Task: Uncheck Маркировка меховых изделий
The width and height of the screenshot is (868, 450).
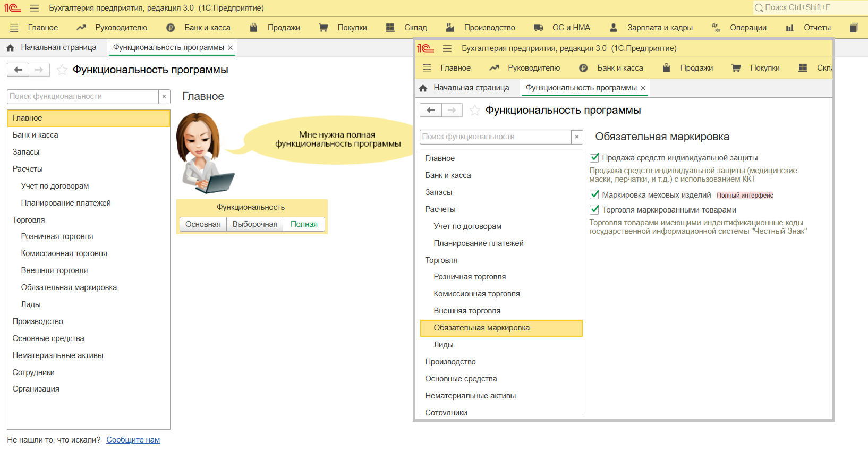Action: pyautogui.click(x=594, y=195)
